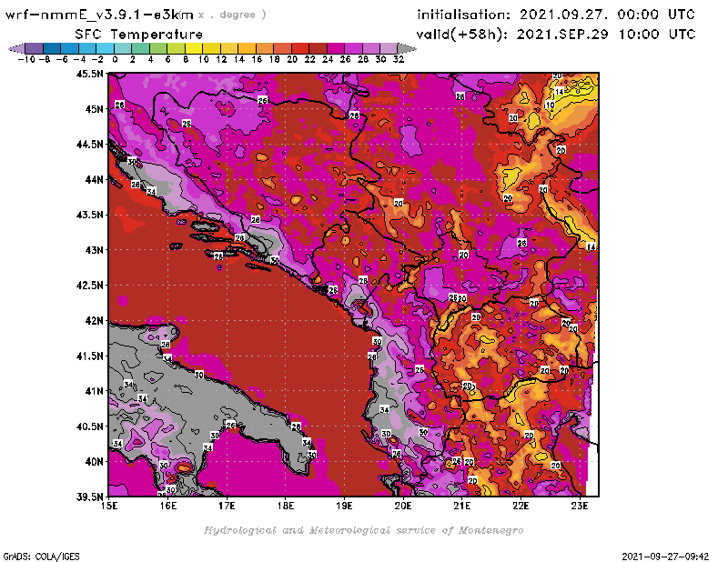The width and height of the screenshot is (728, 562).
Task: Select the 'SFC Temperature' heading
Action: 139,35
